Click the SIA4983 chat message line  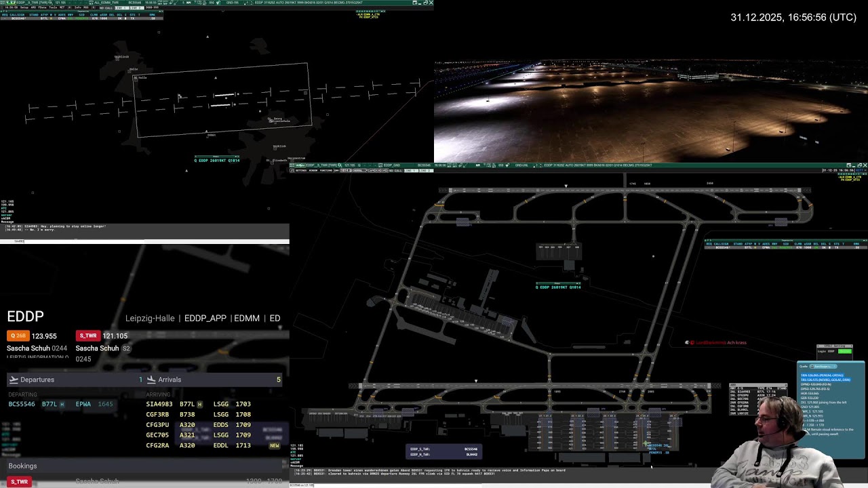(x=54, y=226)
